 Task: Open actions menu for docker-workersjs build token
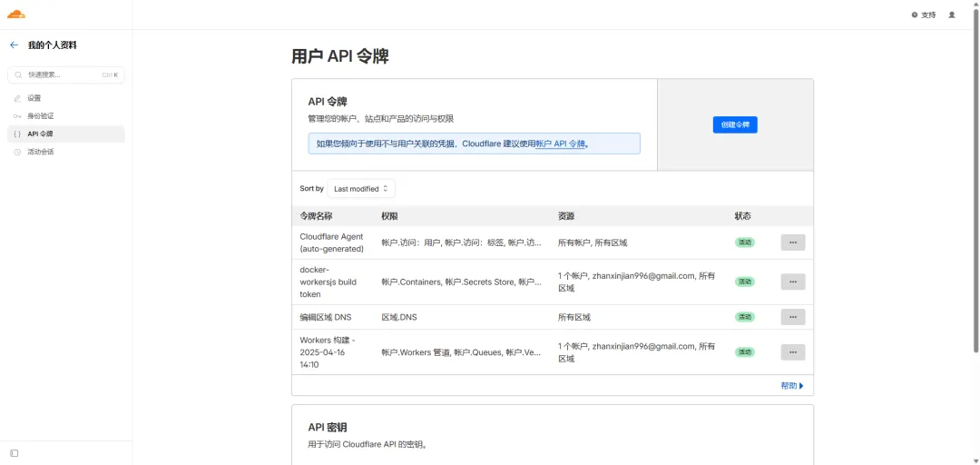tap(793, 282)
